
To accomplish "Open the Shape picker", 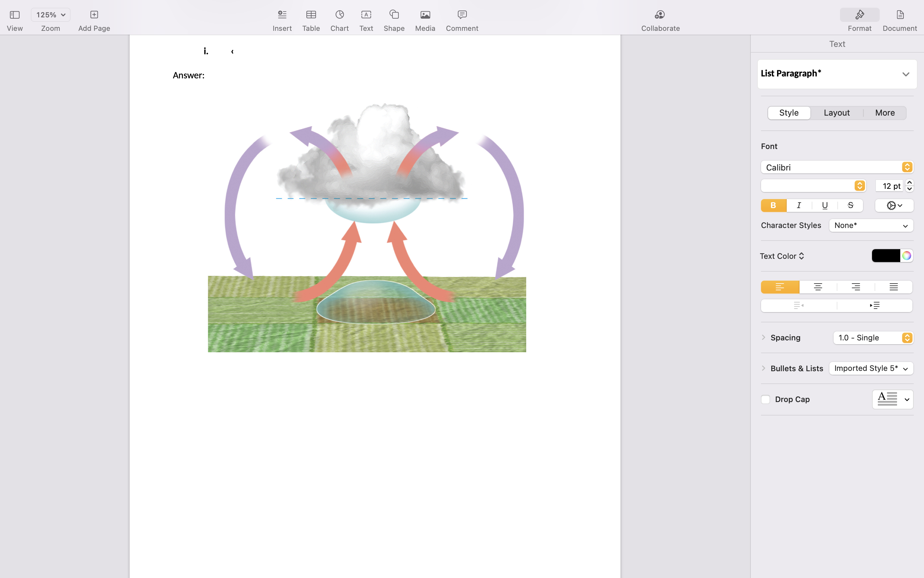I will [394, 15].
